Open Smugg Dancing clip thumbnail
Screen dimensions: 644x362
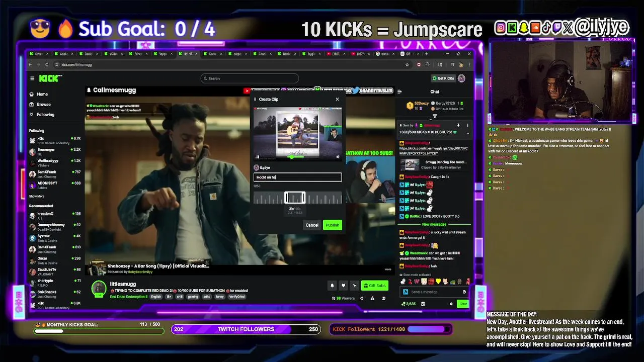pyautogui.click(x=410, y=164)
